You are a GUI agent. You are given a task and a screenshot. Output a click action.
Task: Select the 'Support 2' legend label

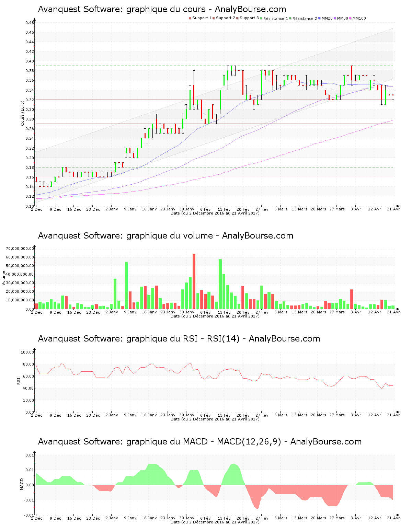click(226, 18)
